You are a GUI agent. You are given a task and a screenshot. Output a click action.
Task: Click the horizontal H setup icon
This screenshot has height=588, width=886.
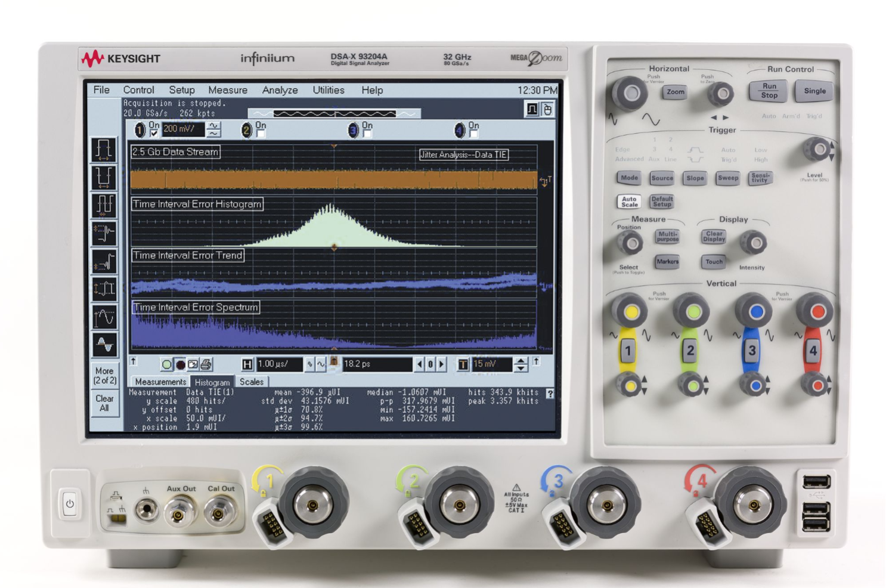pos(247,364)
